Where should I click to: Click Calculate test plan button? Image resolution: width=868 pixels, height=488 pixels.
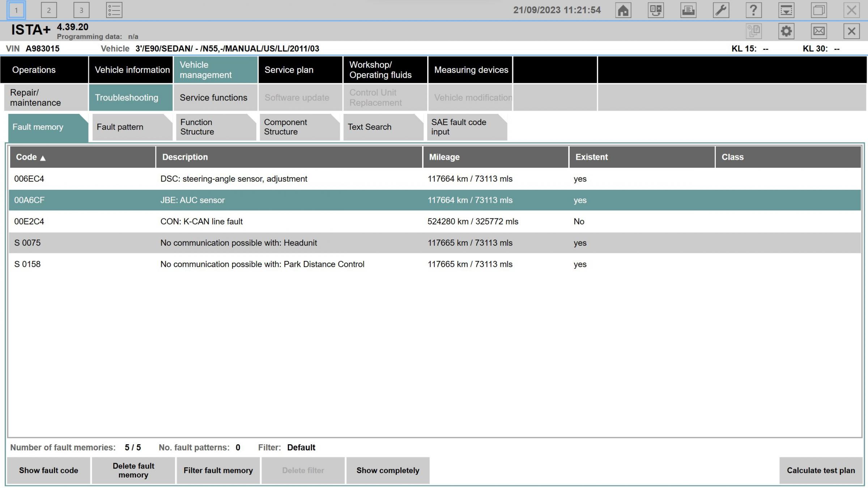click(821, 470)
